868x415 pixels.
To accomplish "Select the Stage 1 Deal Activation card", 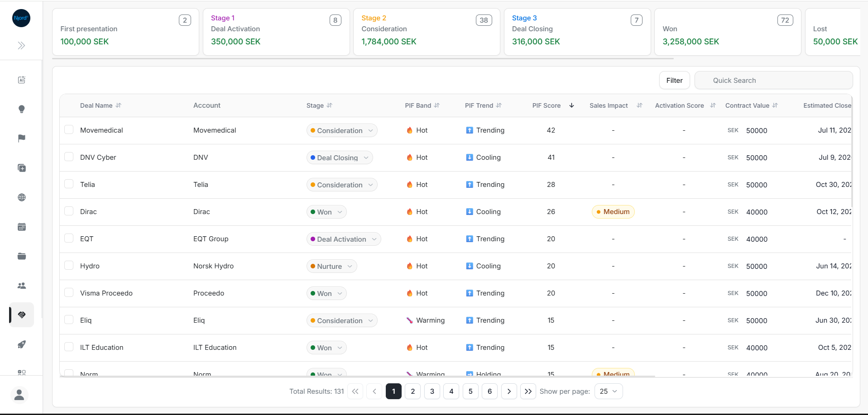I will point(276,32).
